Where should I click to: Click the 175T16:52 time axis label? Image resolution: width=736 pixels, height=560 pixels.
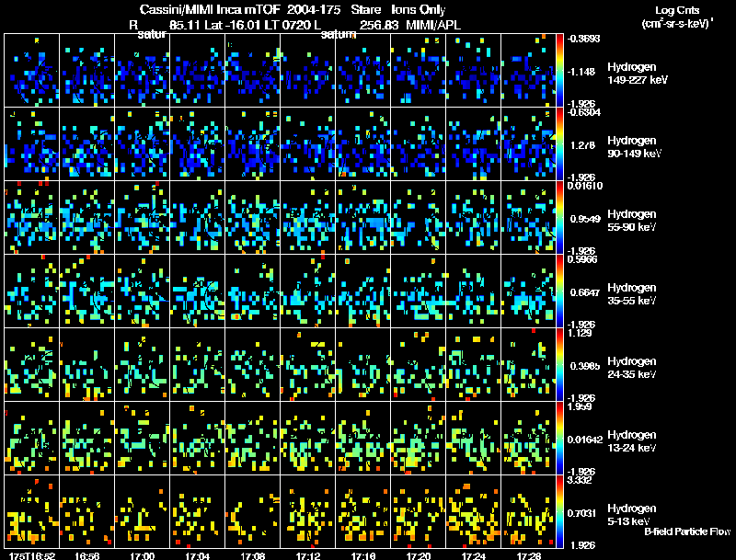pyautogui.click(x=32, y=555)
